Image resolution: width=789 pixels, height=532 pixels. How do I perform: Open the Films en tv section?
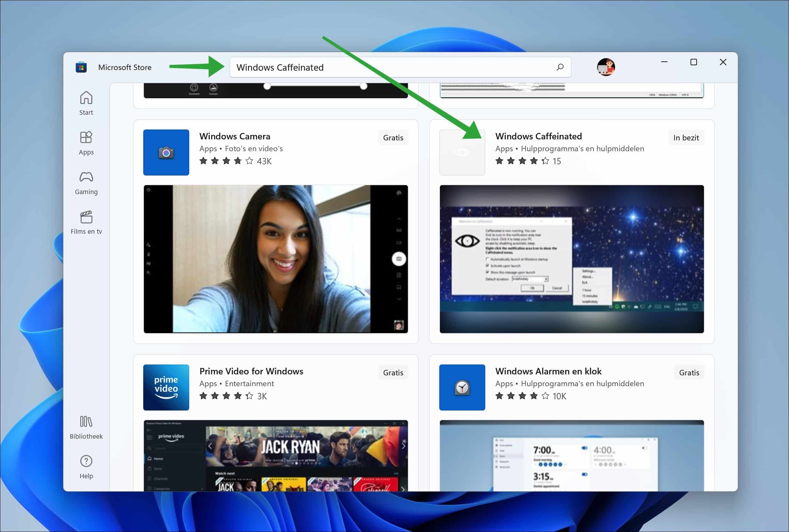click(x=86, y=222)
